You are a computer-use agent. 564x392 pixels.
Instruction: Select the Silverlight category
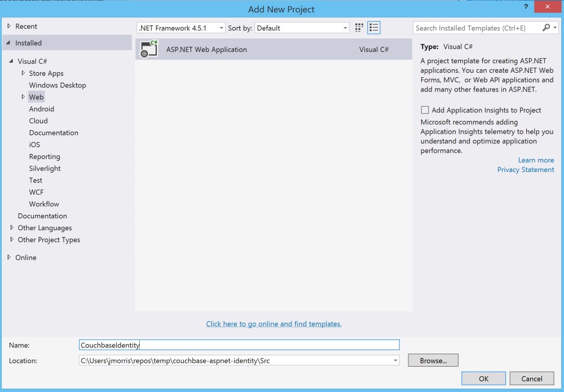click(45, 168)
